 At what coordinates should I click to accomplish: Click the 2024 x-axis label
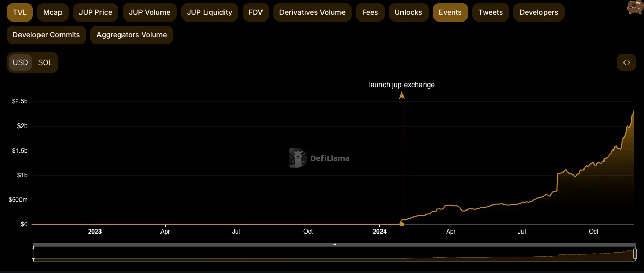pos(379,232)
